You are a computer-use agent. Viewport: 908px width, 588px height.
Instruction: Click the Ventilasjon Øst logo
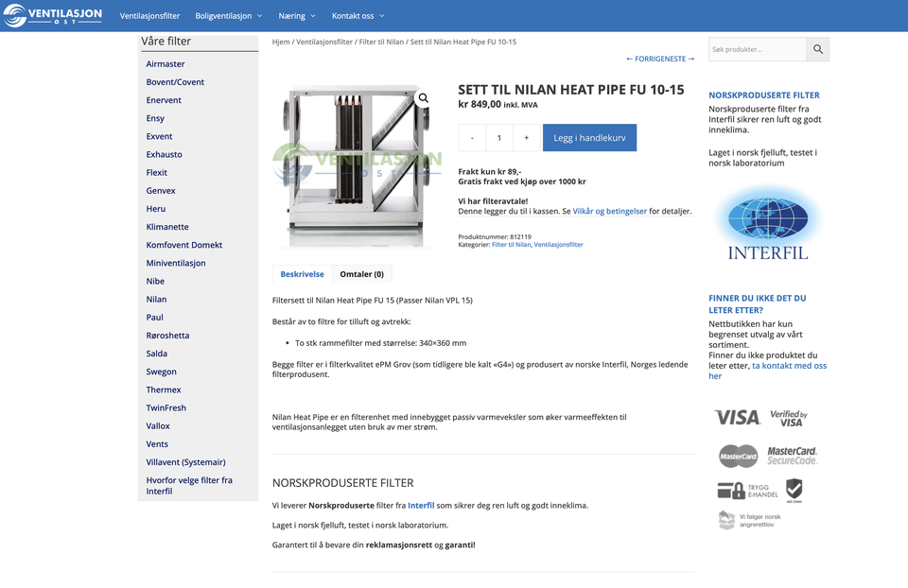pos(53,16)
